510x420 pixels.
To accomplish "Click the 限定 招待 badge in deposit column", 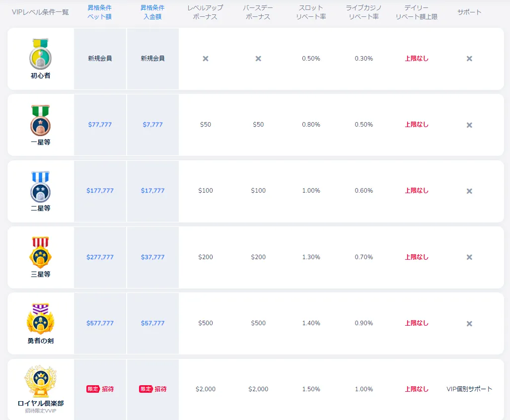I will [152, 389].
